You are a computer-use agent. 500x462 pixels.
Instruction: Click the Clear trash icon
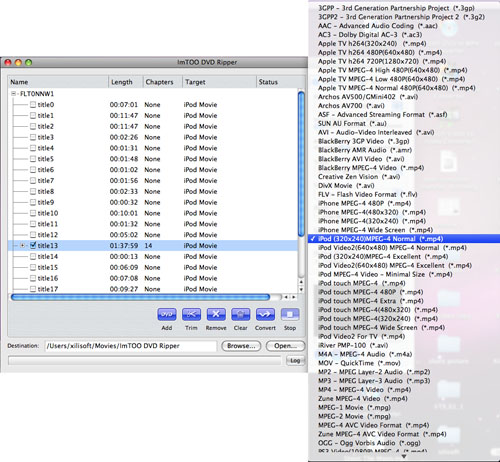[x=241, y=314]
